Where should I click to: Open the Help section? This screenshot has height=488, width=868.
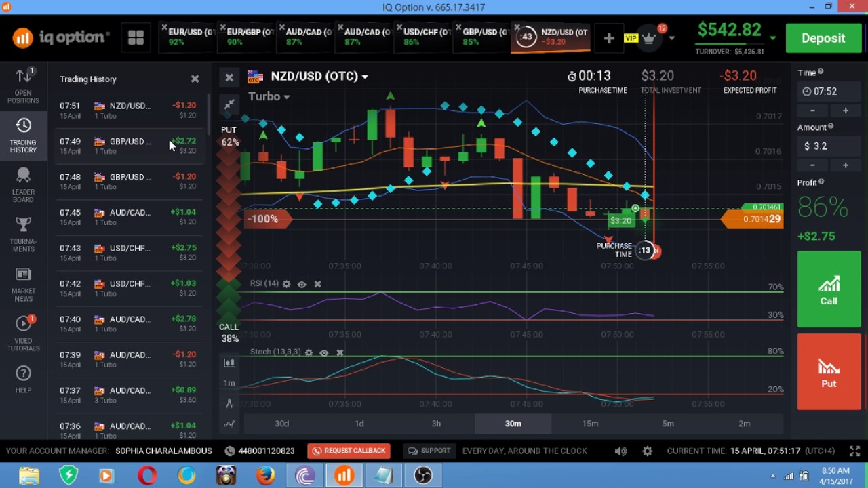[x=23, y=380]
